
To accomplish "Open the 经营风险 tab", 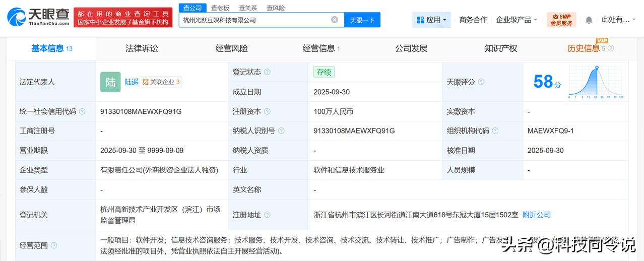I will click(232, 48).
